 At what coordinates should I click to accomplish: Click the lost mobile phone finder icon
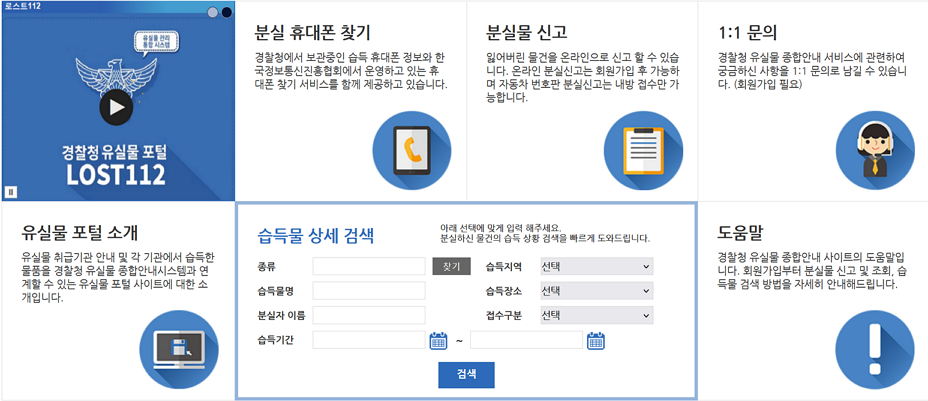[x=411, y=150]
